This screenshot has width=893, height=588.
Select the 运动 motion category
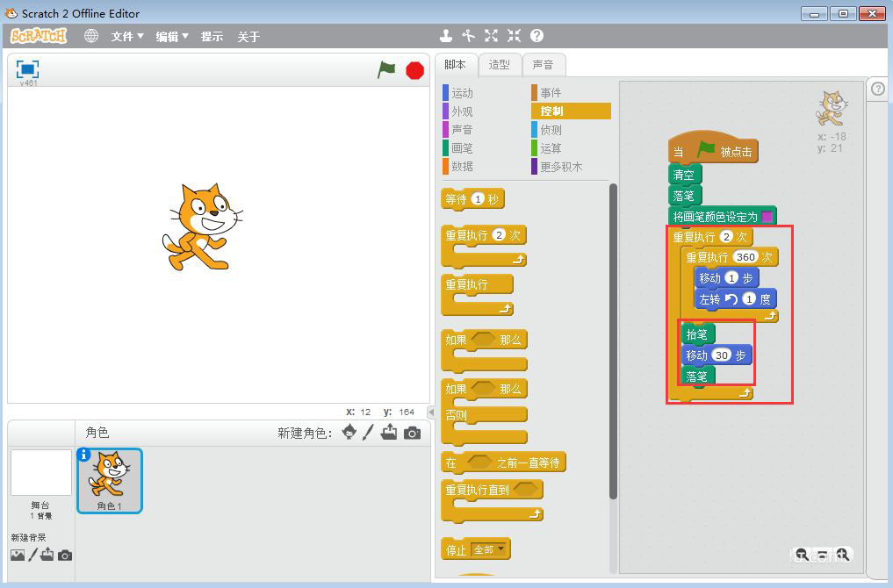(461, 93)
